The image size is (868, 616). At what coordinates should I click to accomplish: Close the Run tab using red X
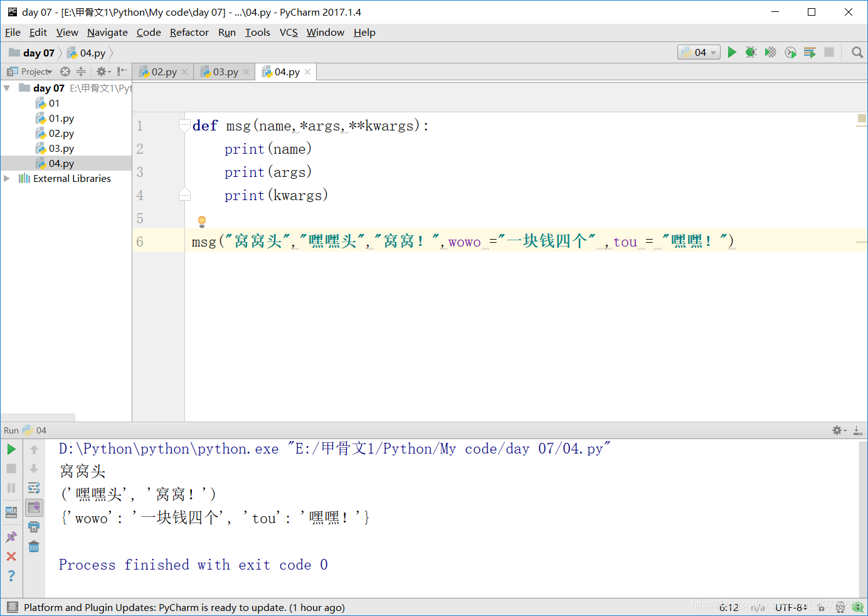coord(11,556)
